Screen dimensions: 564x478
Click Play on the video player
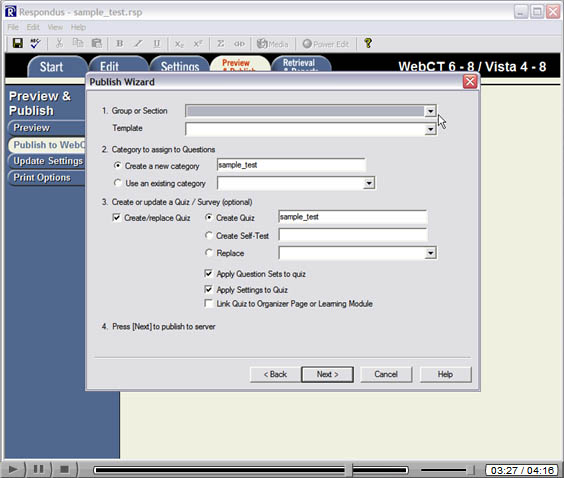tap(13, 469)
